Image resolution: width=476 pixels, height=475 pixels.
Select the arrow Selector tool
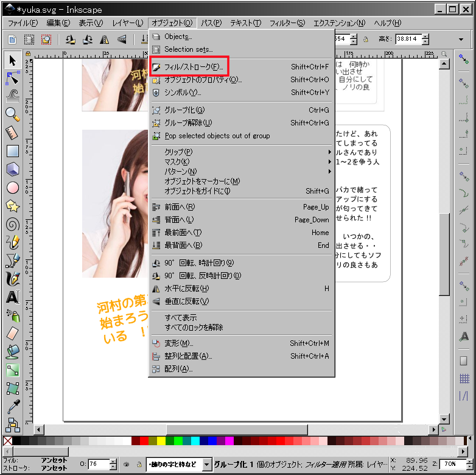(x=12, y=60)
